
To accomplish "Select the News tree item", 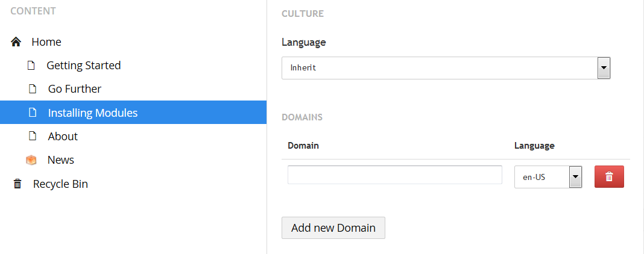I will 61,160.
